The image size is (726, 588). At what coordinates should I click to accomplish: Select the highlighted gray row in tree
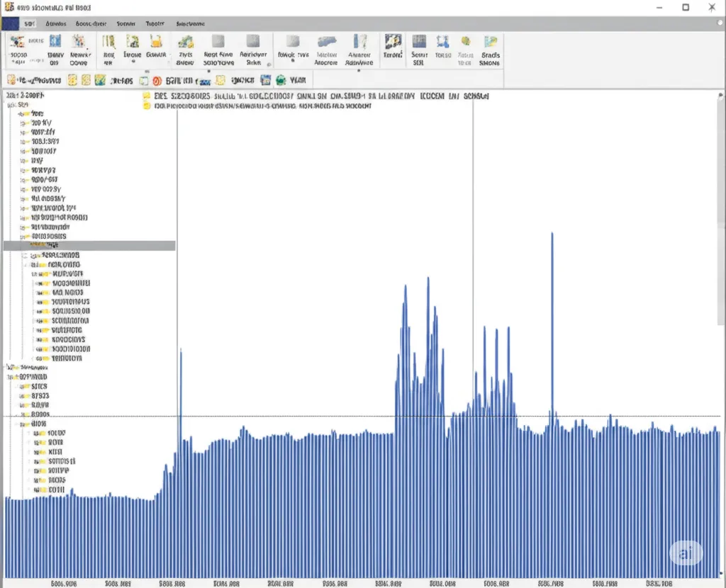pyautogui.click(x=89, y=245)
